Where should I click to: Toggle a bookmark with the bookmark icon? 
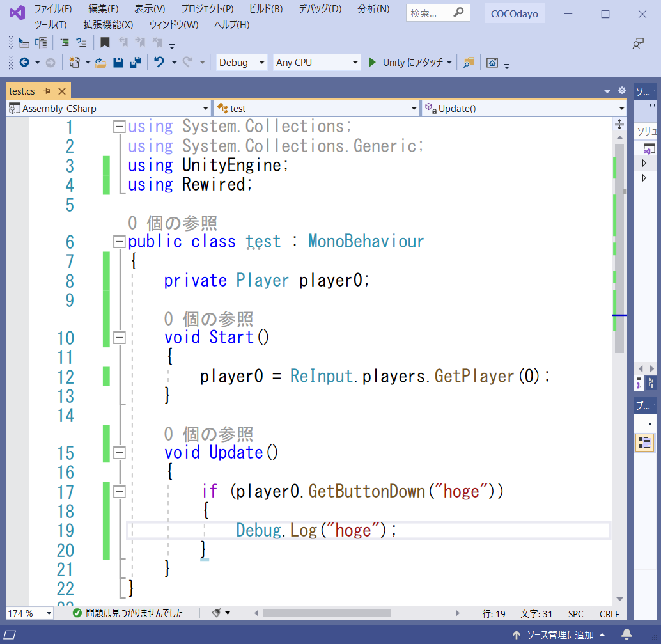pos(104,42)
